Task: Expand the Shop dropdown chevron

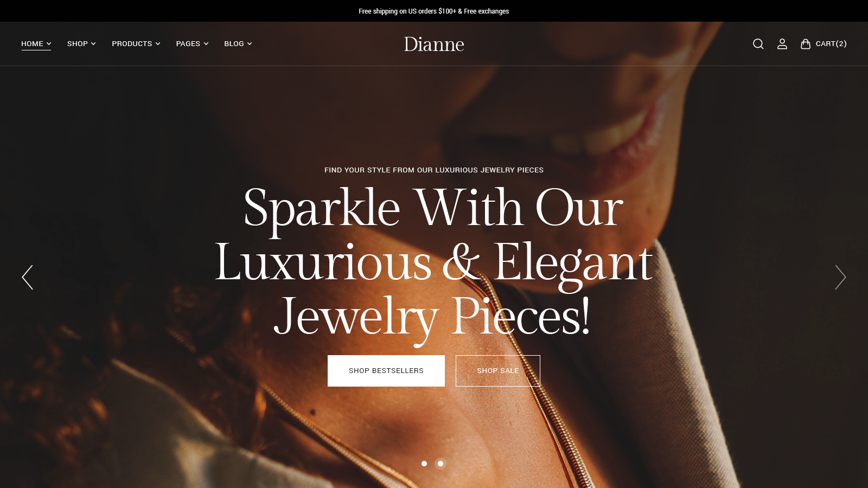Action: point(93,44)
